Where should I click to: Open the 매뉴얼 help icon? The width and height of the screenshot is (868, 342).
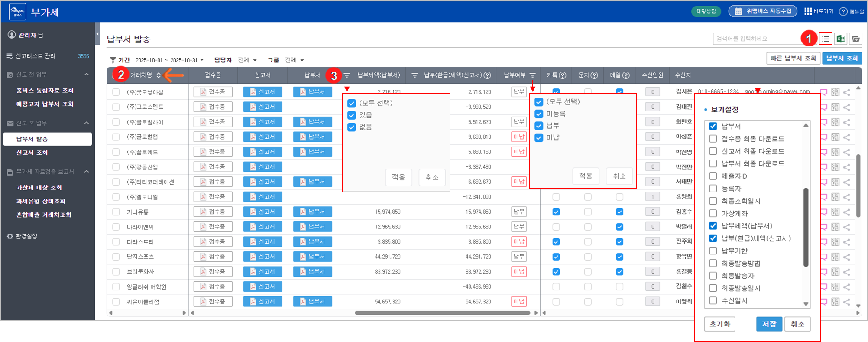tap(843, 12)
